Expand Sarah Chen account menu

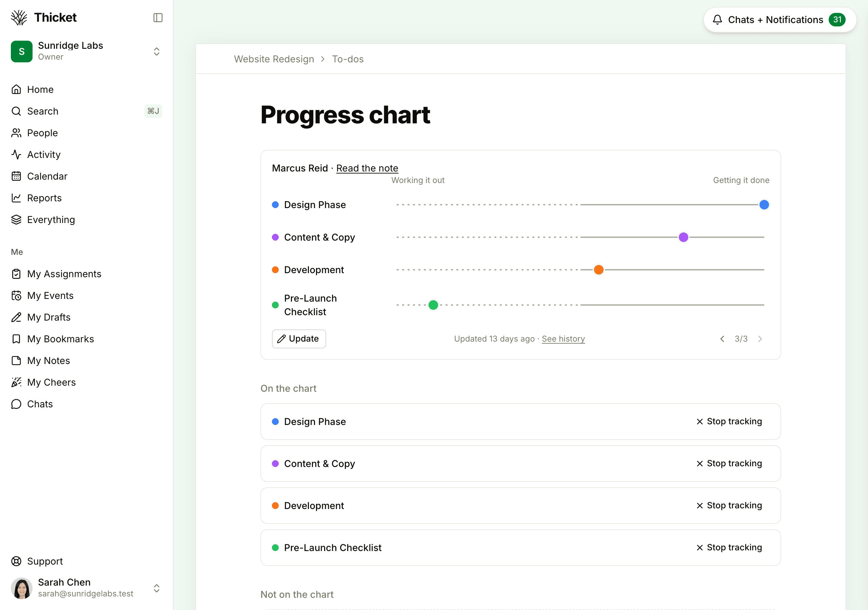157,588
